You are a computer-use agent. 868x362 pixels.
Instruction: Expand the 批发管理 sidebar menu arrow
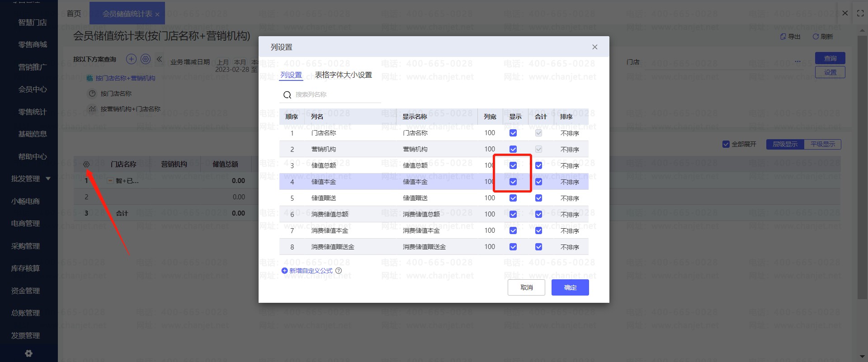[48, 179]
